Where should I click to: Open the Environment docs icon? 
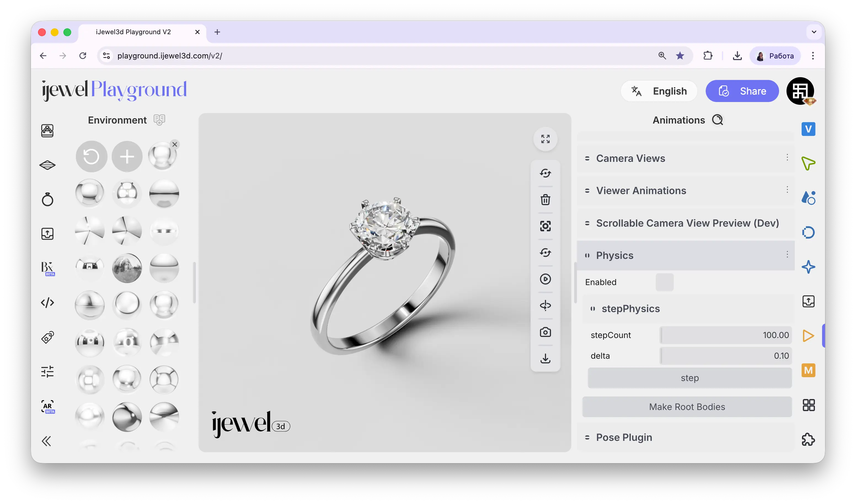(159, 120)
